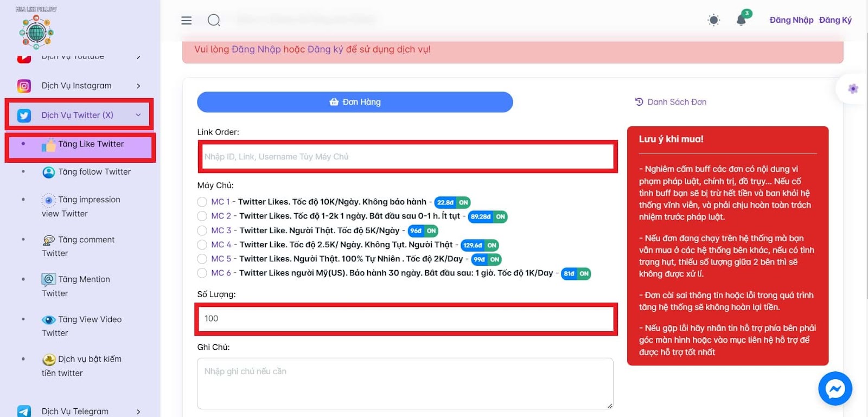
Task: Click the site globe logo
Action: pyautogui.click(x=36, y=32)
